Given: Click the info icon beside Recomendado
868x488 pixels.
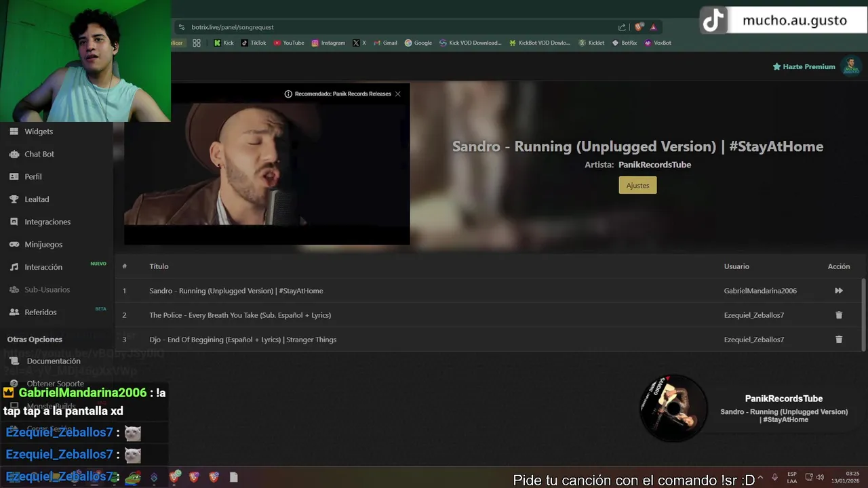Looking at the screenshot, I should pyautogui.click(x=288, y=94).
